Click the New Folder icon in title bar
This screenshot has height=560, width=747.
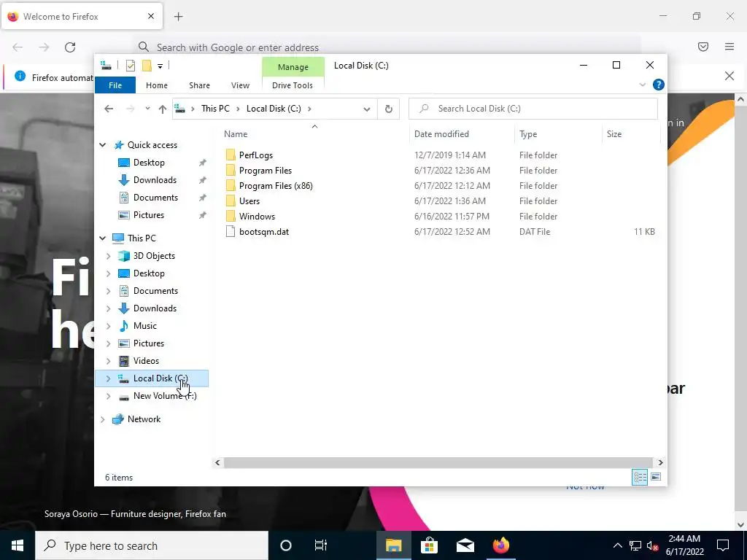pyautogui.click(x=147, y=66)
